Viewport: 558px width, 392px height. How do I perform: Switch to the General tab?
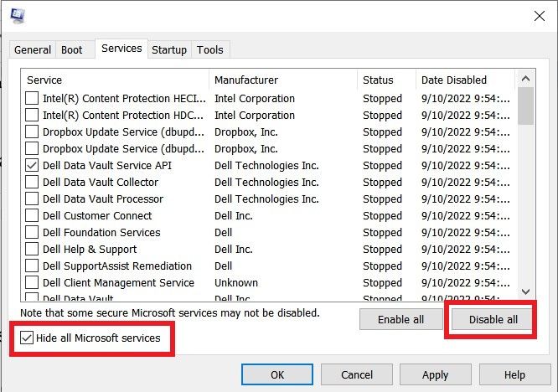(x=33, y=49)
